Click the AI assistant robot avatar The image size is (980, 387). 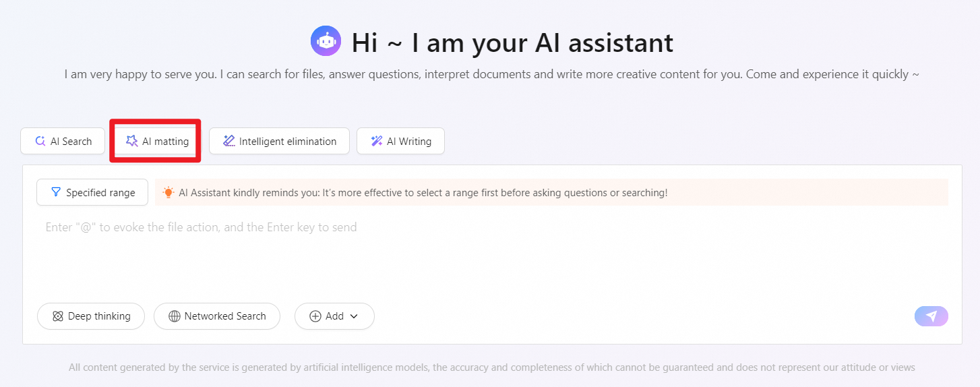(326, 41)
